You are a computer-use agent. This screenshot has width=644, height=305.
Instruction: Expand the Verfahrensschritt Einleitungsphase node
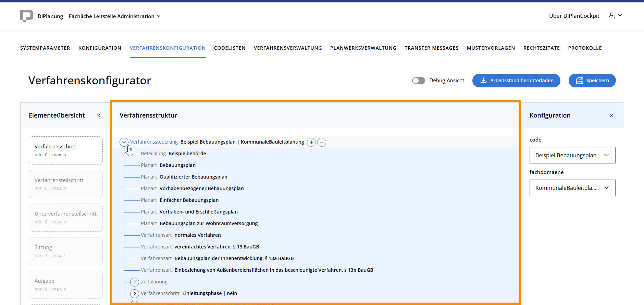point(135,293)
